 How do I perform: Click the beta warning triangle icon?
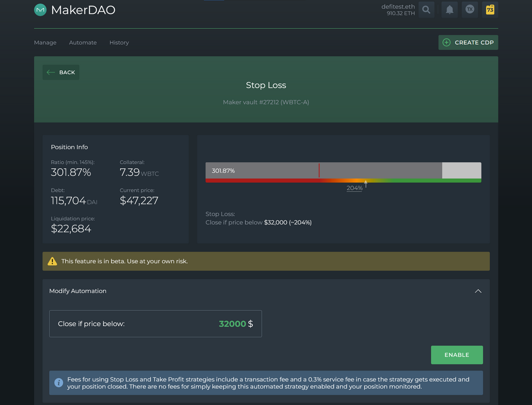52,261
